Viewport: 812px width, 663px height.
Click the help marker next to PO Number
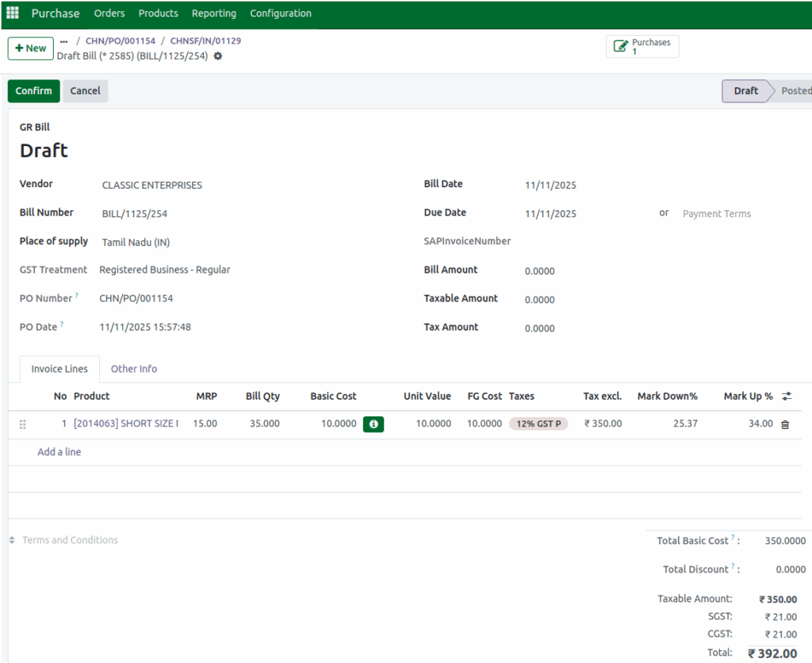(x=78, y=294)
